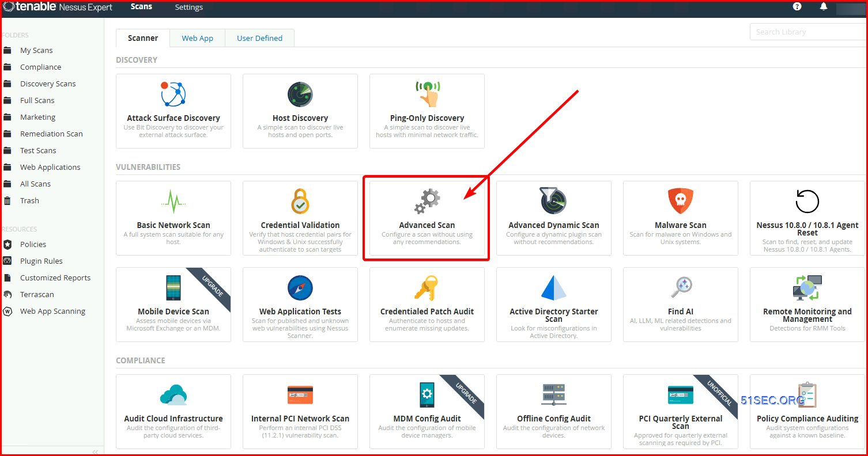Select the MDM Config Audit phone gear icon
The width and height of the screenshot is (868, 456).
(427, 395)
